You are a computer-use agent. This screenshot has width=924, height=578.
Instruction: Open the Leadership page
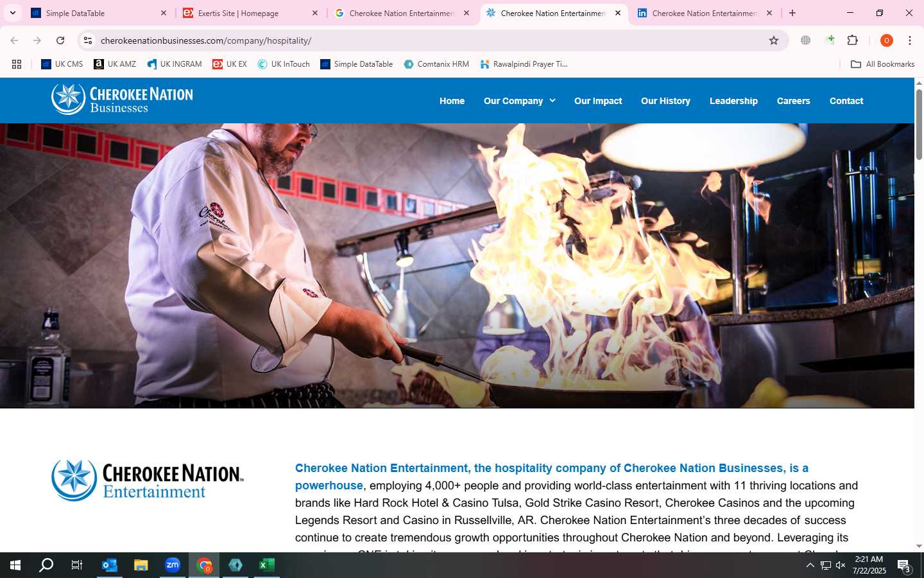pos(733,101)
